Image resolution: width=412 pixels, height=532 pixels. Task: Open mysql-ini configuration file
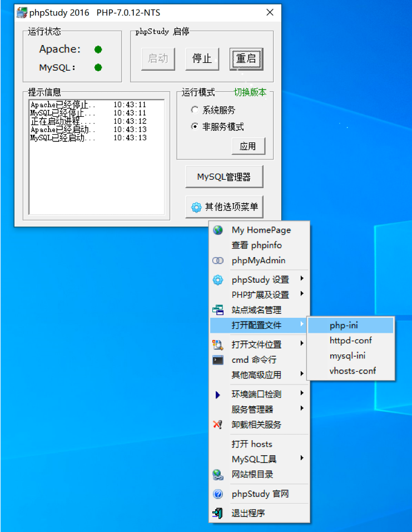(351, 356)
